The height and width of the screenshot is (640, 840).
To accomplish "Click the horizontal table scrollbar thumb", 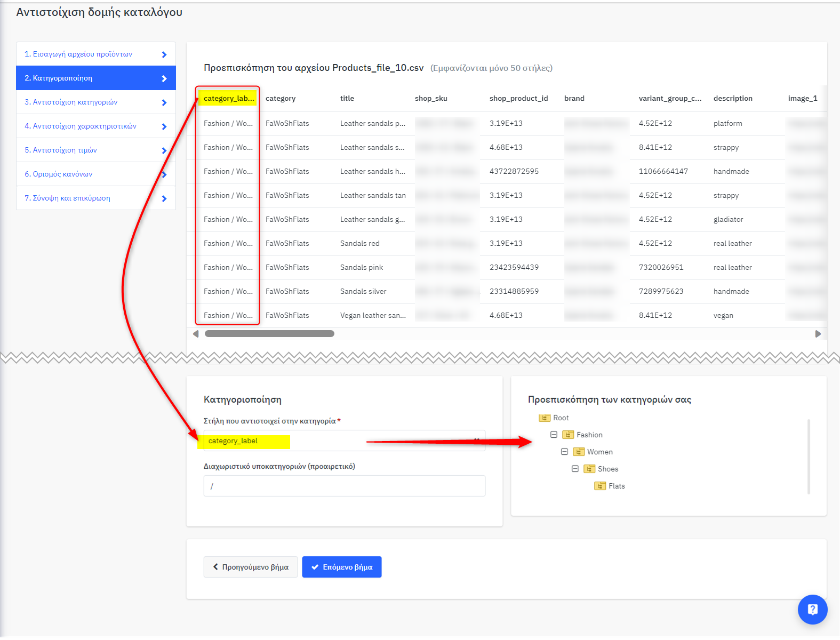I will click(x=269, y=334).
